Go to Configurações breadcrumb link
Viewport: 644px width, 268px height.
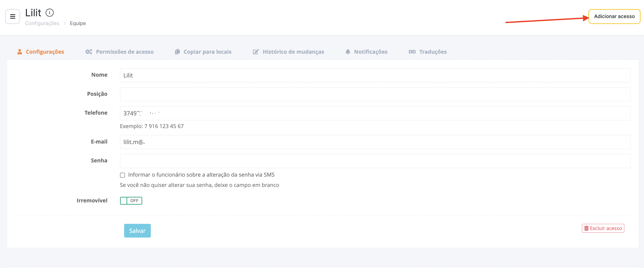42,23
